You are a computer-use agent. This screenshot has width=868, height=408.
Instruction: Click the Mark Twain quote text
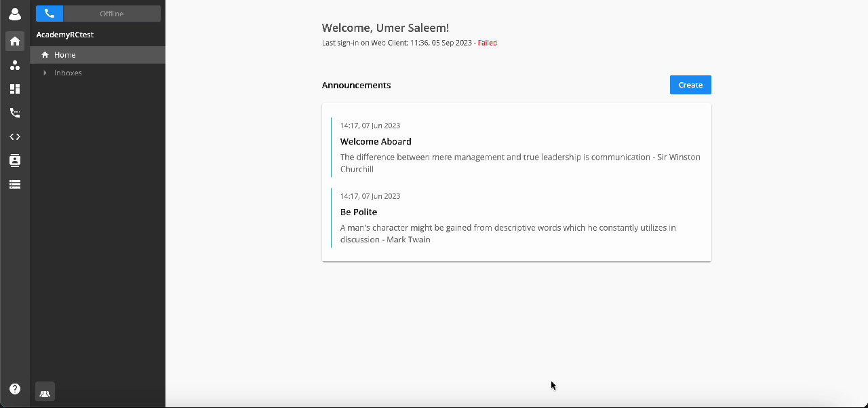508,234
